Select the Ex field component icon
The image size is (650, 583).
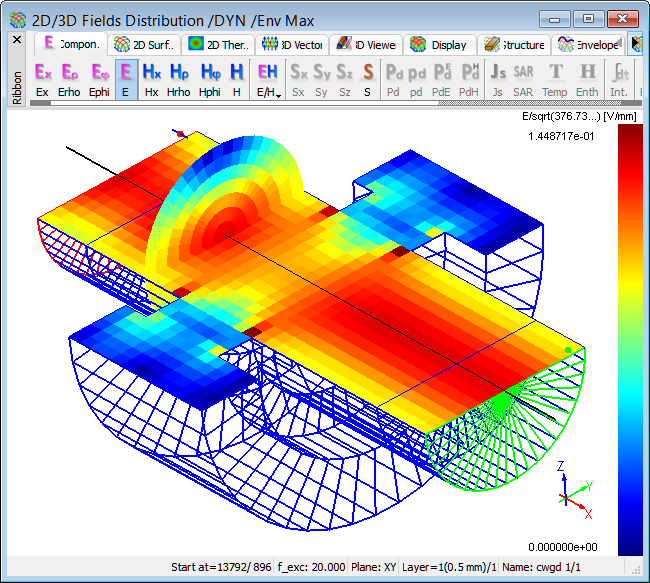pyautogui.click(x=42, y=73)
